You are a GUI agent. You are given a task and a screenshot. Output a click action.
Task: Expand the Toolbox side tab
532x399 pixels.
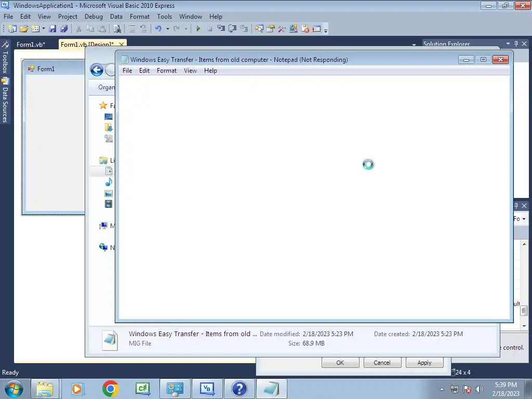click(5, 58)
